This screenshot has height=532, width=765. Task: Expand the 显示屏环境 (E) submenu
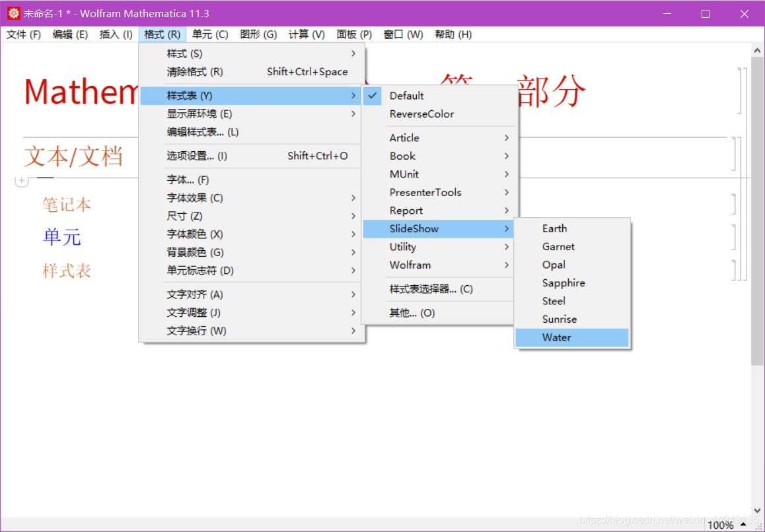tap(252, 114)
